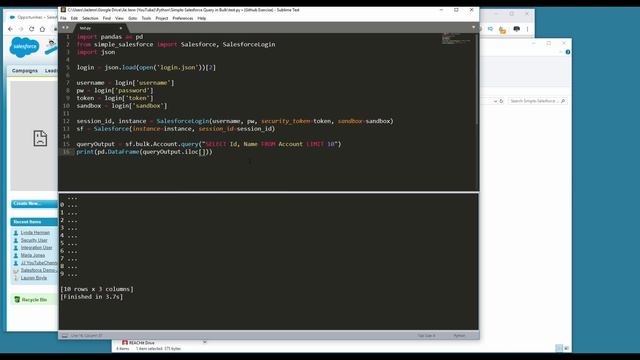Image resolution: width=640 pixels, height=360 pixels.
Task: Open the Goto menu in Sublime Text
Action: click(133, 18)
